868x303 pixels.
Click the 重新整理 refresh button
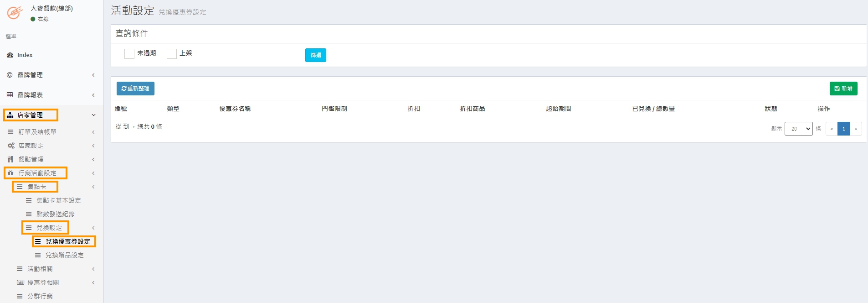click(x=135, y=89)
